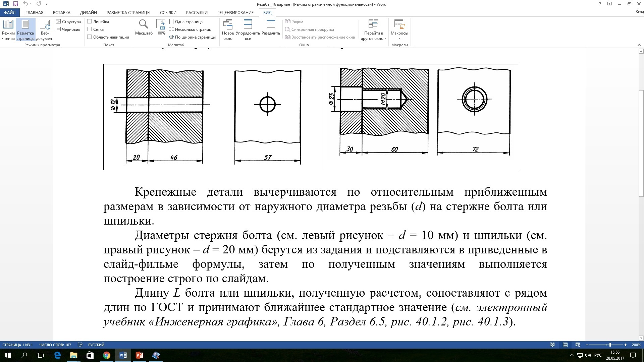Select Page Width option (По ширине страницы)

tap(192, 37)
